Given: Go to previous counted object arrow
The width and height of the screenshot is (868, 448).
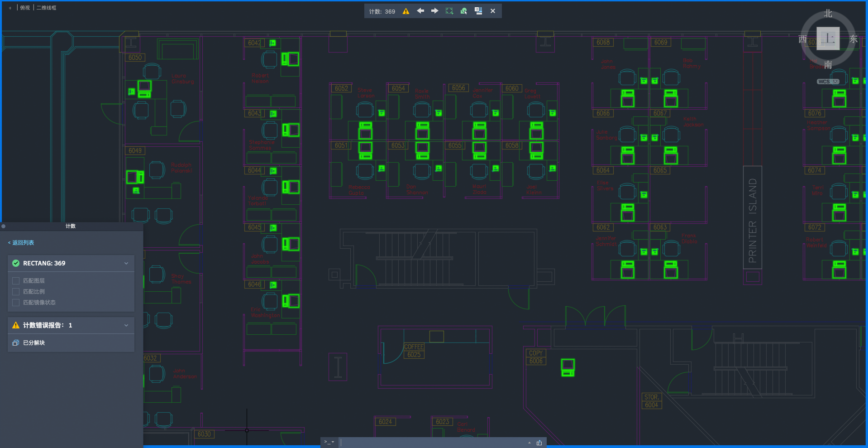Looking at the screenshot, I should (420, 11).
